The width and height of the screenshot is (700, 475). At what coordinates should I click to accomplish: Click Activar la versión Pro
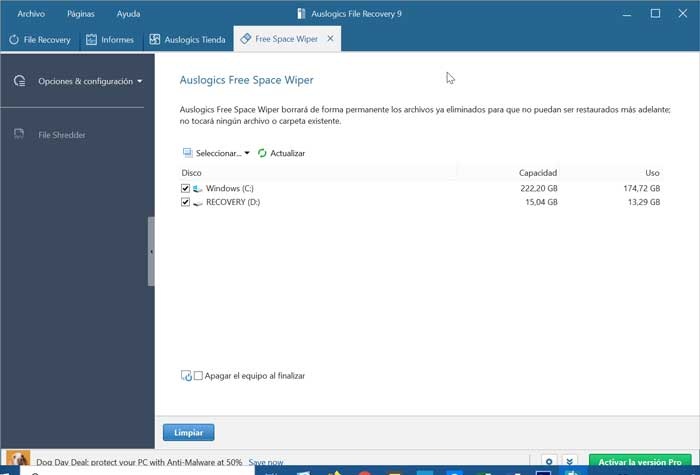(640, 462)
